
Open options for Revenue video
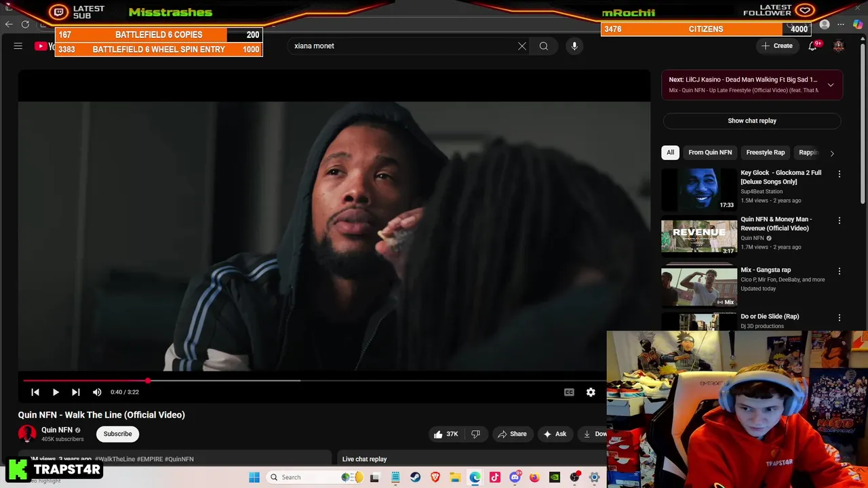coord(840,221)
